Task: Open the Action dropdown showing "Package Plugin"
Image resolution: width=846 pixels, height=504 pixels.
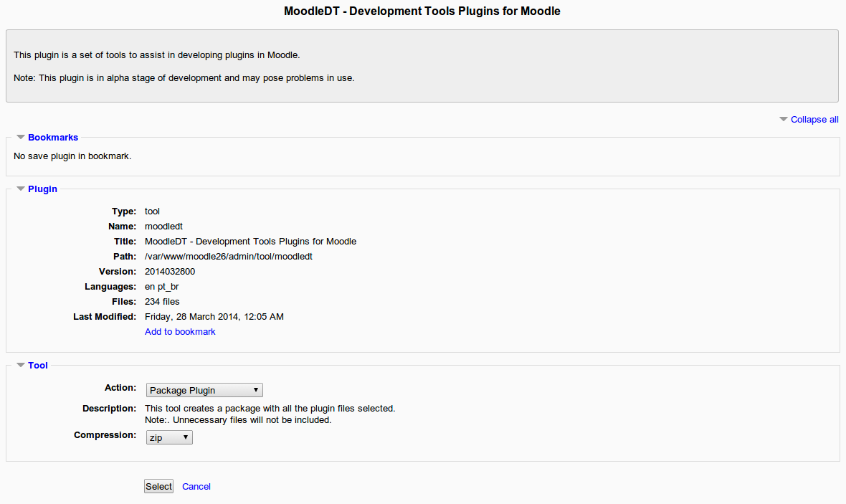Action: pyautogui.click(x=204, y=389)
